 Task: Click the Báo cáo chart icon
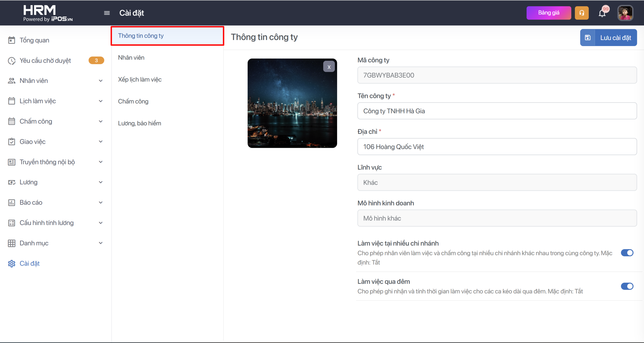12,203
